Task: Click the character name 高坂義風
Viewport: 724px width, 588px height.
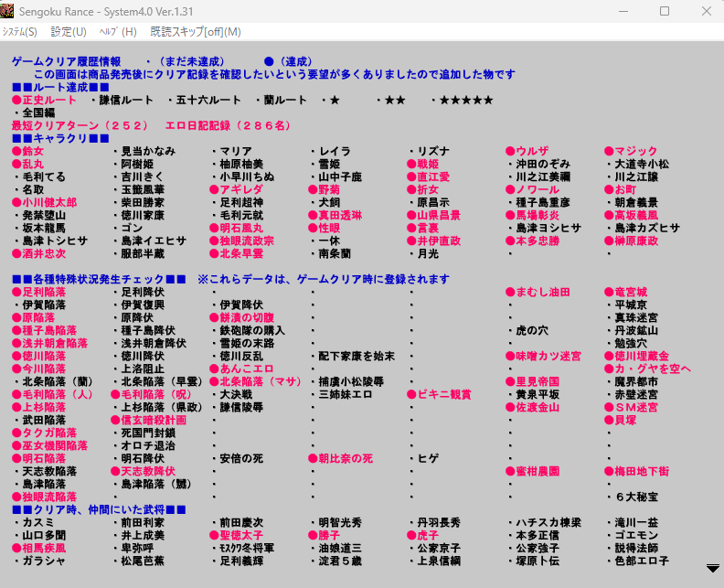Action: 631,215
